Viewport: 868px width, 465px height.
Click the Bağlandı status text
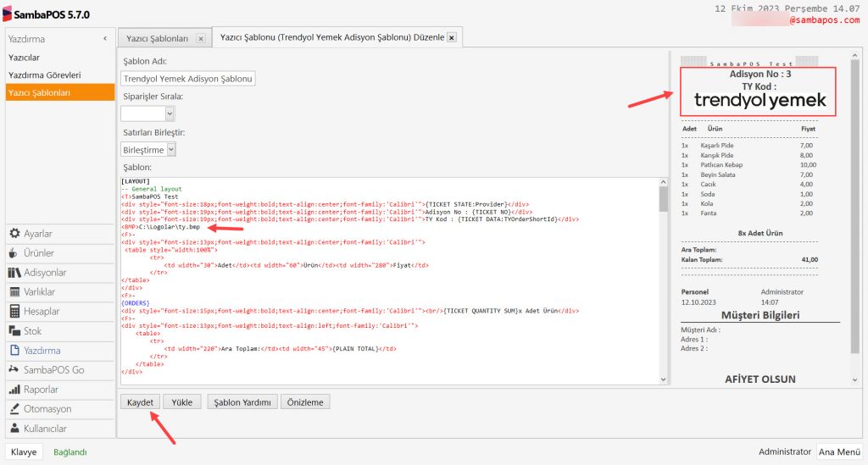coord(70,451)
